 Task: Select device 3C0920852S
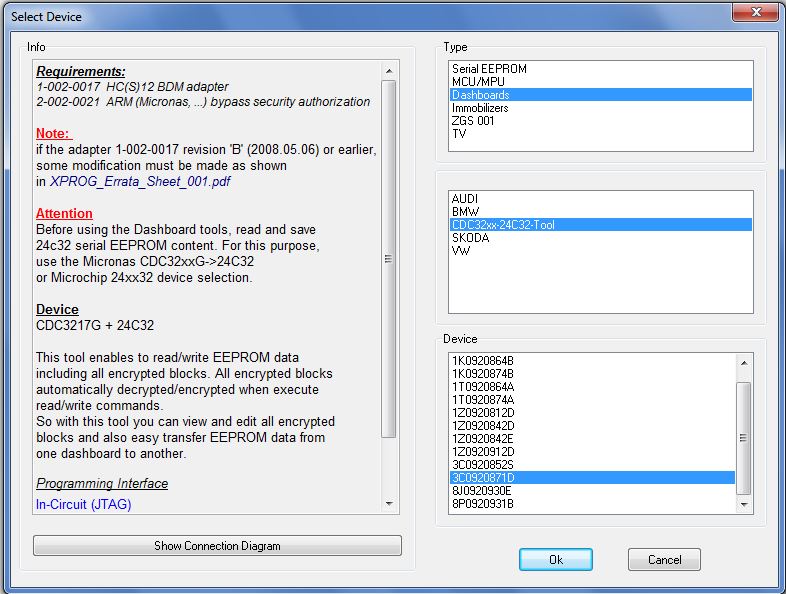[x=593, y=465]
